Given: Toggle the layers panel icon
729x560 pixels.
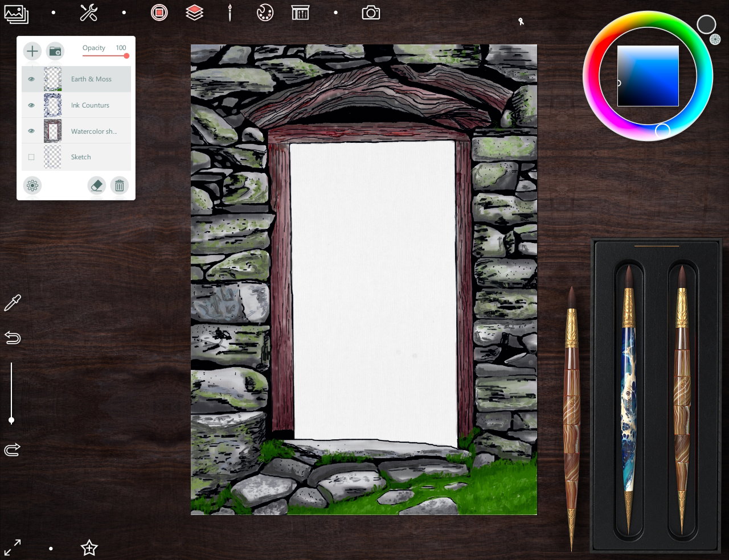Looking at the screenshot, I should tap(195, 13).
